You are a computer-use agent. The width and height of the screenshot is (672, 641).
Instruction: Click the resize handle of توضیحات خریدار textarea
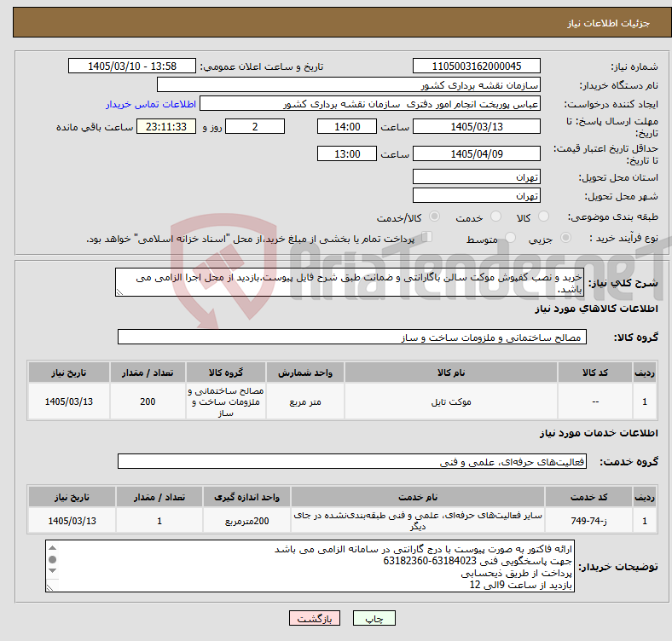[x=49, y=588]
